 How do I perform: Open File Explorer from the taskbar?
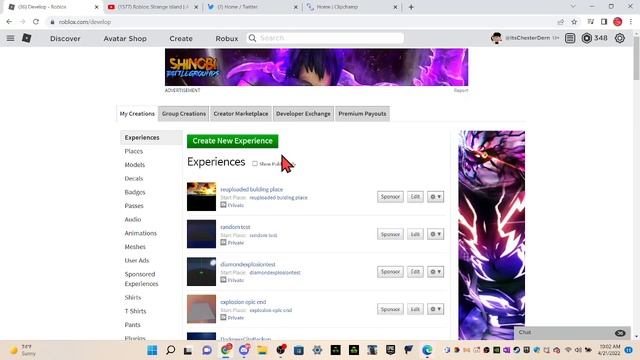click(262, 350)
